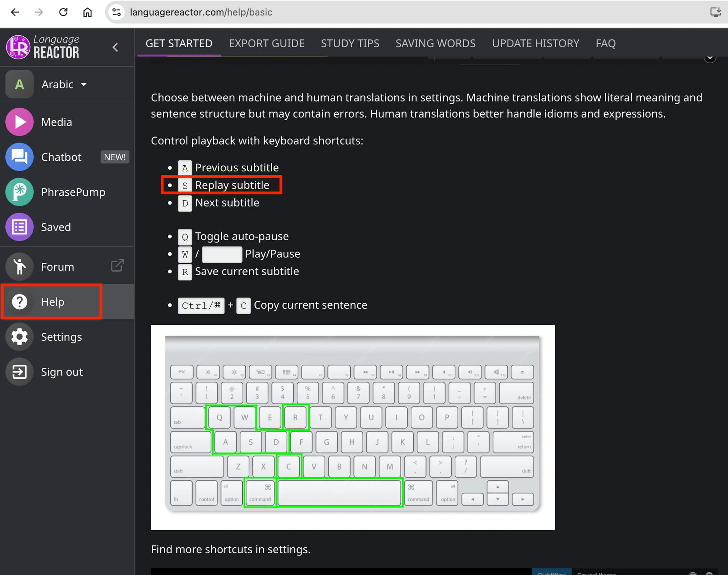Click 'Copy current sentence' text
The height and width of the screenshot is (575, 728).
[x=310, y=305]
